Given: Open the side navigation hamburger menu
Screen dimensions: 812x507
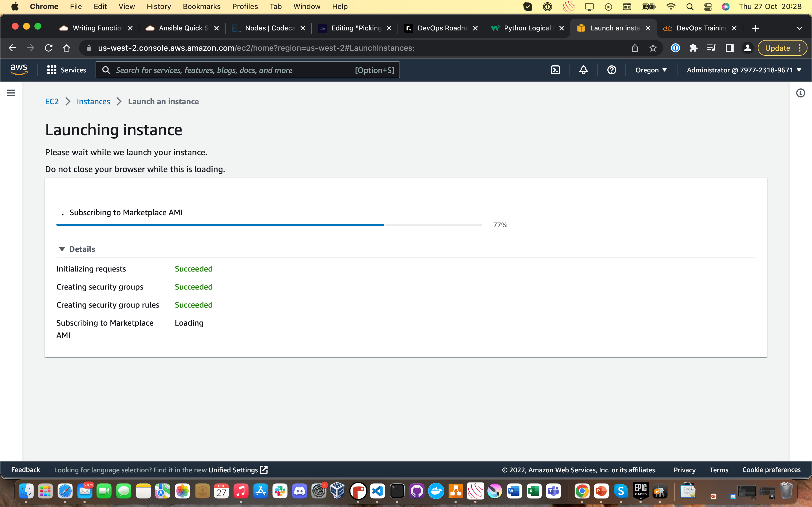Looking at the screenshot, I should tap(11, 93).
